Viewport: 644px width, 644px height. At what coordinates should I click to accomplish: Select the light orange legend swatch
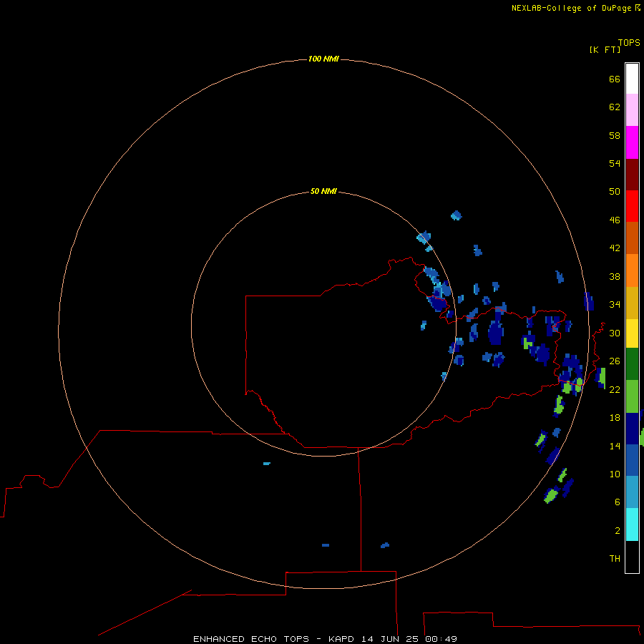click(632, 270)
